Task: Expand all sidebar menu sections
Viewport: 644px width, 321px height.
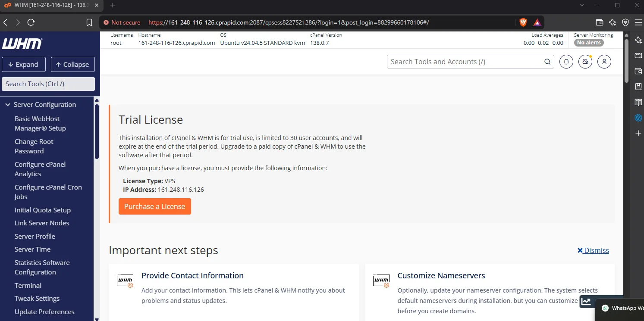Action: [23, 64]
